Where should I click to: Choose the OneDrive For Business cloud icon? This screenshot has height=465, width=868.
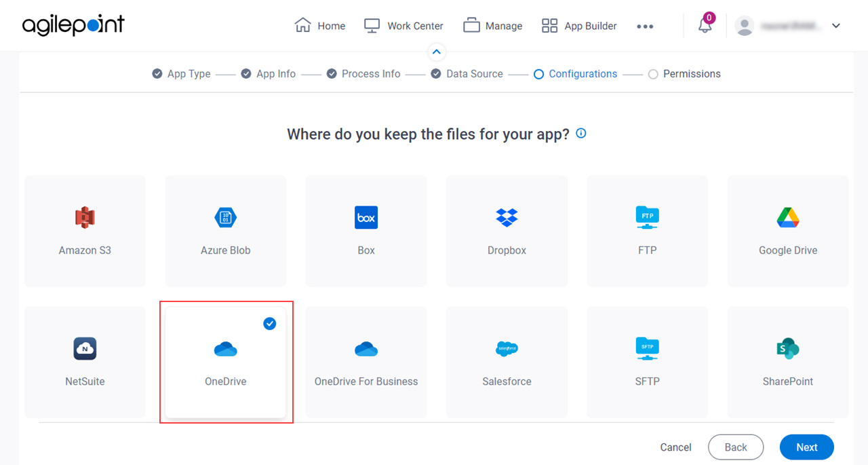click(366, 349)
